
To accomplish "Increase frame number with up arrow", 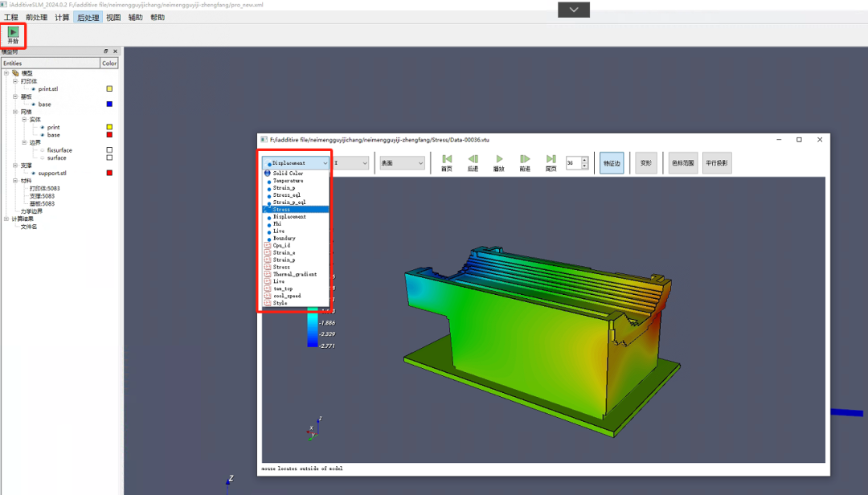I will coord(584,160).
